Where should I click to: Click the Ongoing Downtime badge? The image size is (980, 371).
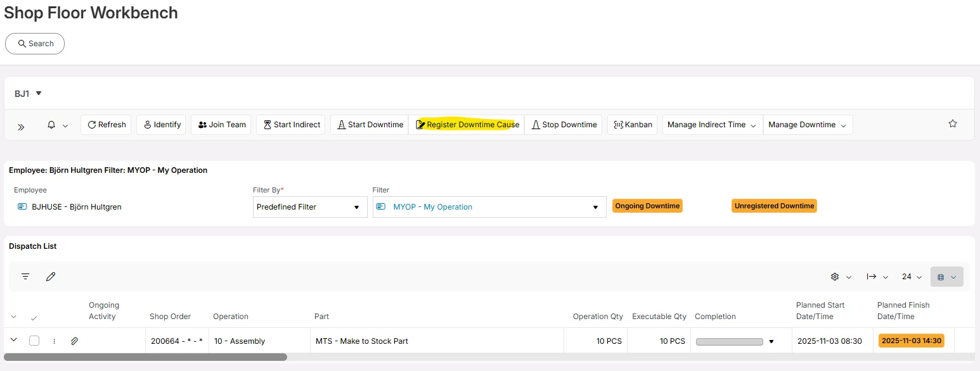(x=647, y=206)
